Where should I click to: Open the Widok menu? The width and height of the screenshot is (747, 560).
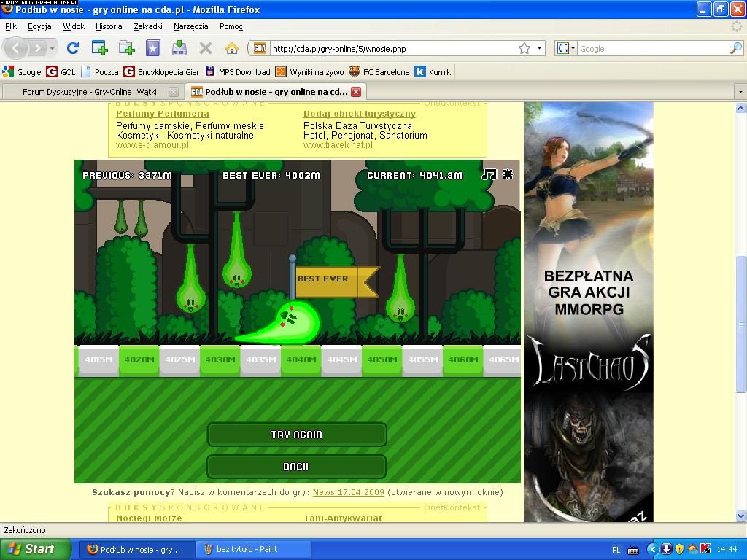(74, 26)
